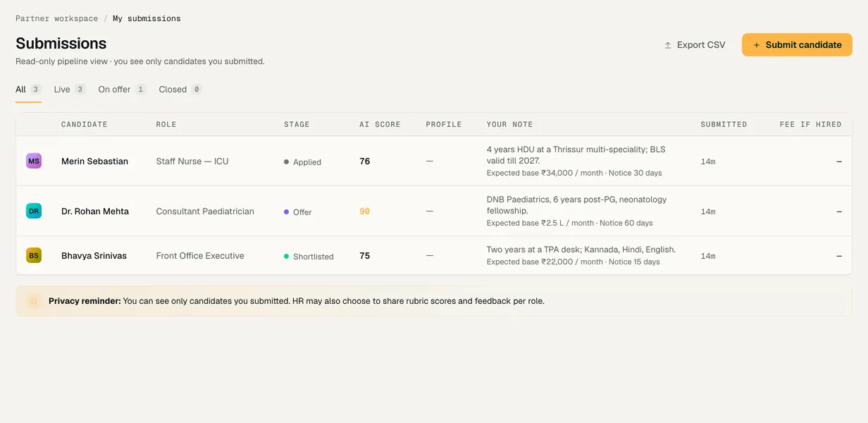Click the Your Note column header

[509, 124]
